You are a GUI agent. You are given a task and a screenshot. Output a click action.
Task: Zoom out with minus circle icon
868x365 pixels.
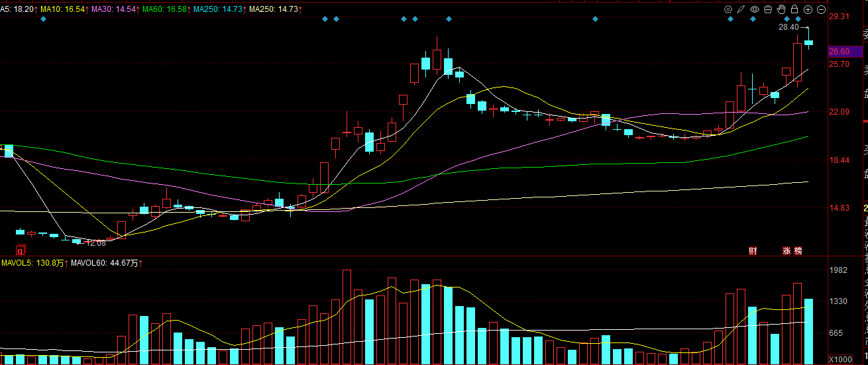pos(821,9)
